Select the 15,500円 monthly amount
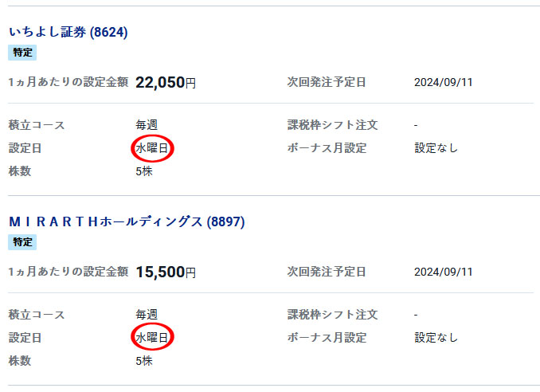This screenshot has width=540, height=392. point(166,272)
